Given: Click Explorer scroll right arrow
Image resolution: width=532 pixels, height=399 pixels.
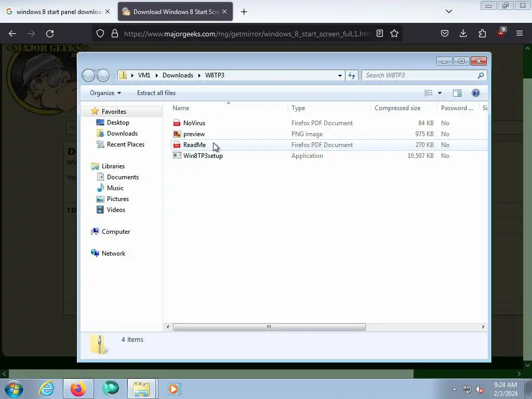Looking at the screenshot, I should 484,327.
